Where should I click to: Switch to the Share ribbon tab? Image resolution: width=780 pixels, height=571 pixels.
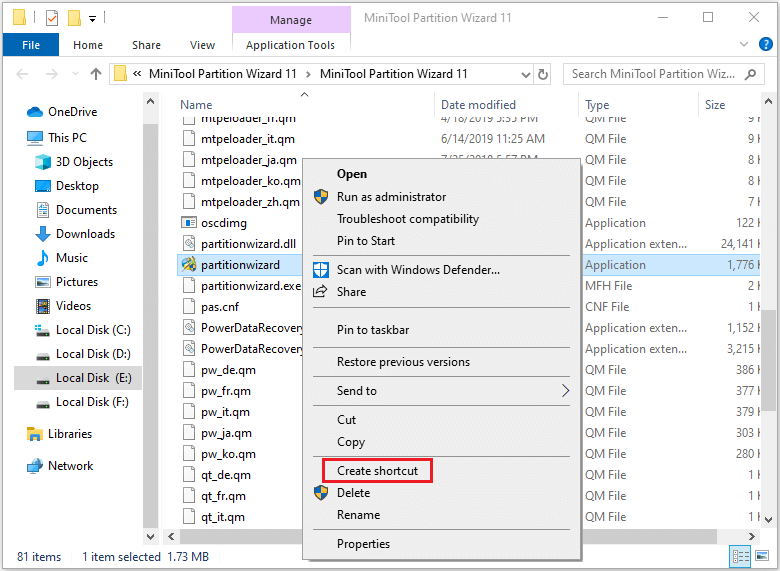tap(146, 45)
